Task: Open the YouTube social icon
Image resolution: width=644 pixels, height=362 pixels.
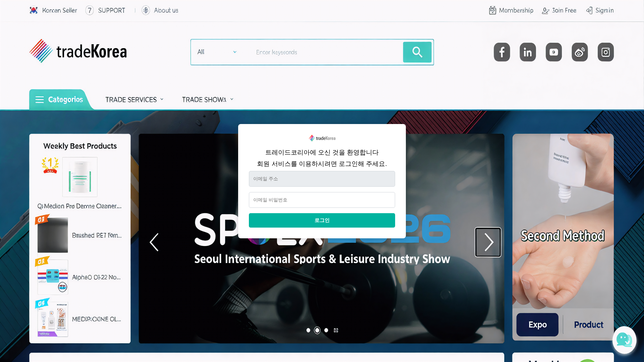Action: [x=554, y=52]
